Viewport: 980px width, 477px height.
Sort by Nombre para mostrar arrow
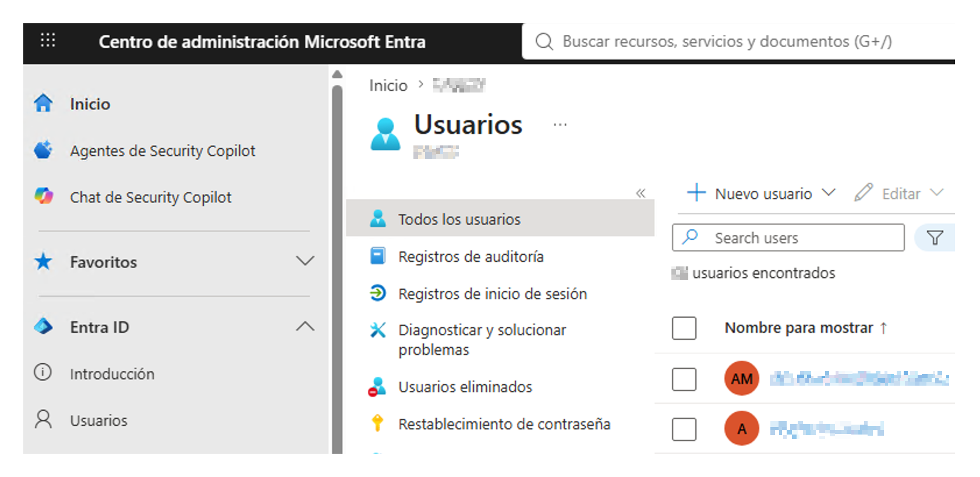point(883,328)
